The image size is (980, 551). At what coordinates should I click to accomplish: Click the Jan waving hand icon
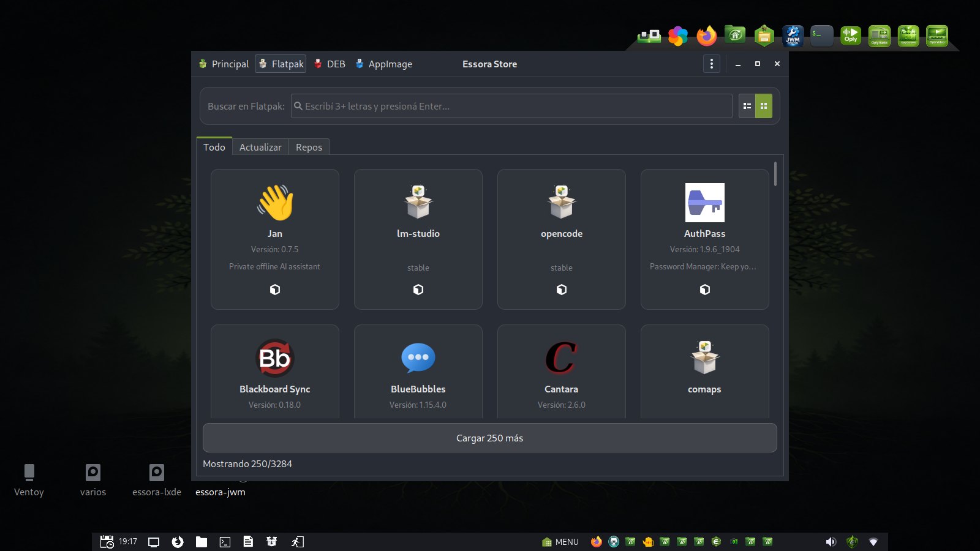(x=275, y=203)
